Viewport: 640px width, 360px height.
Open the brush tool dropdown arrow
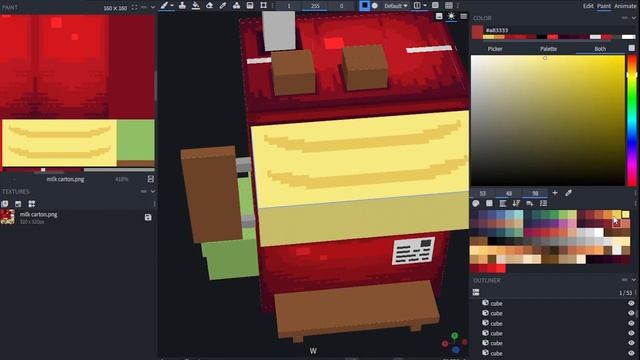[172, 6]
